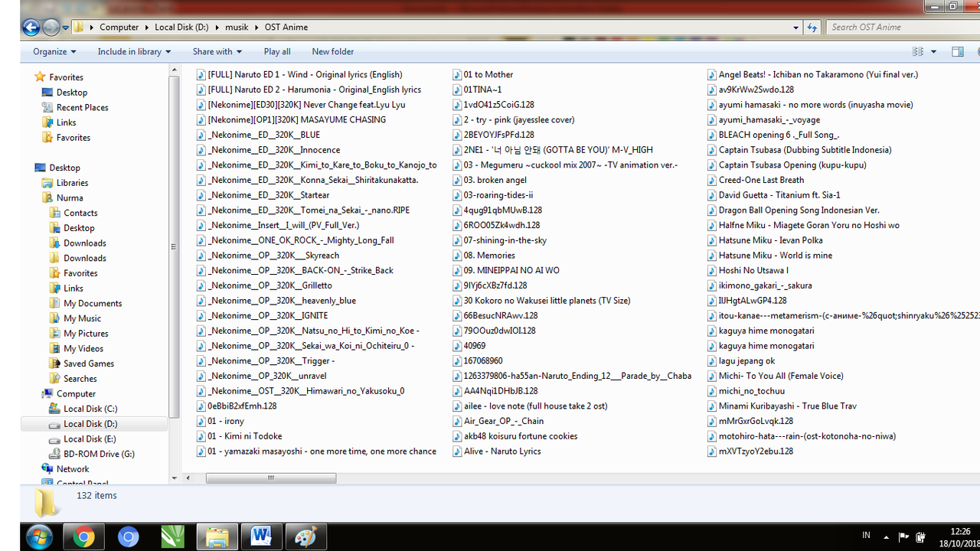This screenshot has height=551, width=980.
Task: Show hidden tray icons arrow
Action: 887,536
